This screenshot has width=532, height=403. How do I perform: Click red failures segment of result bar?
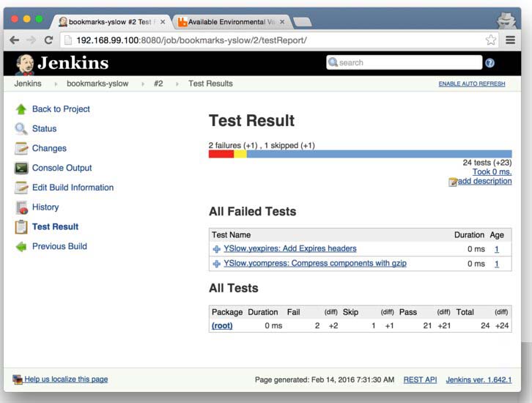pos(221,155)
